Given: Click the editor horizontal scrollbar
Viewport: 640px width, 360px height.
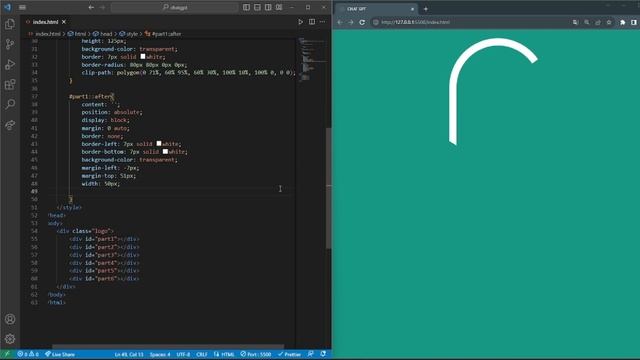Looking at the screenshot, I should click(168, 347).
